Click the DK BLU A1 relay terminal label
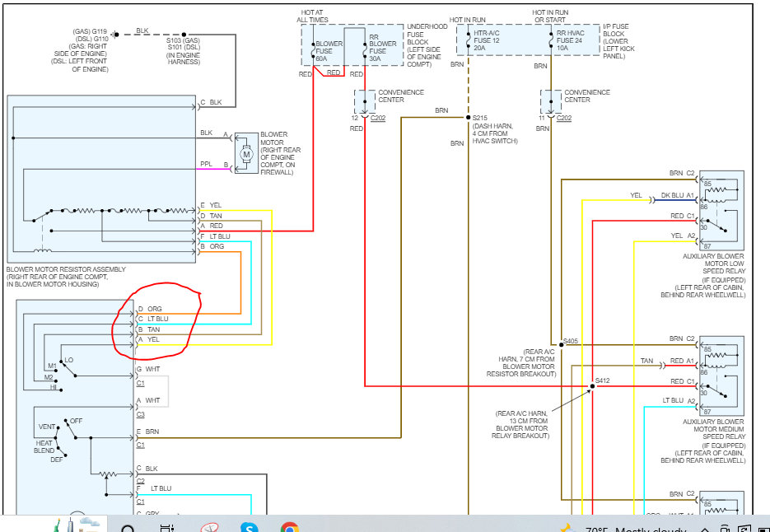This screenshot has width=770, height=532. (x=678, y=195)
